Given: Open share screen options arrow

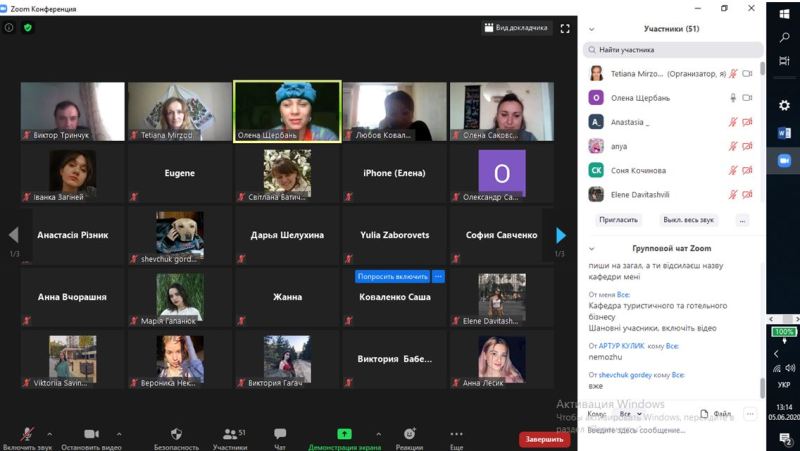Looking at the screenshot, I should [379, 434].
